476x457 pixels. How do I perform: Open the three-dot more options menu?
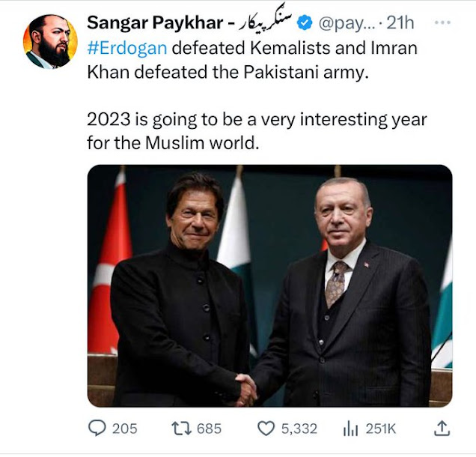442,22
